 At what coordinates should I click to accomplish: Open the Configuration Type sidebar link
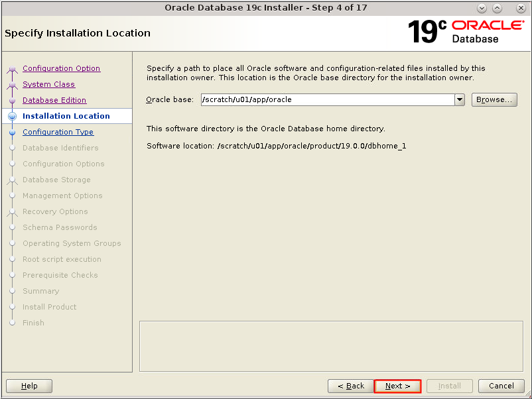[58, 132]
